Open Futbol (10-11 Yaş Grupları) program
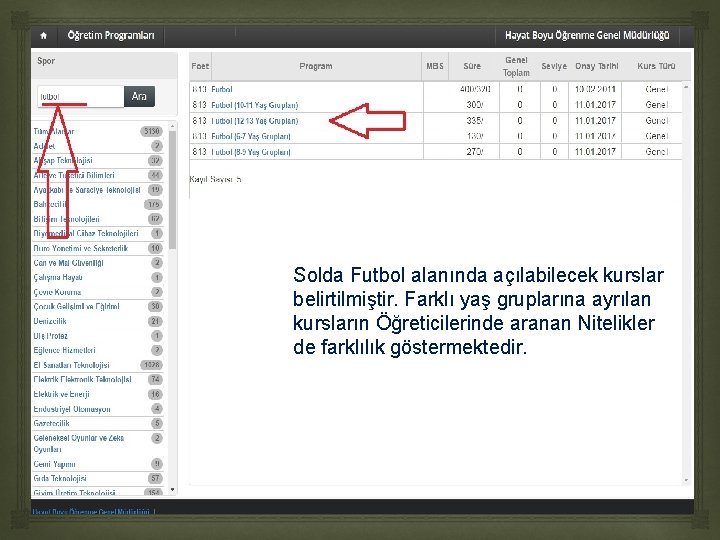Viewport: 720px width, 540px height. point(254,105)
